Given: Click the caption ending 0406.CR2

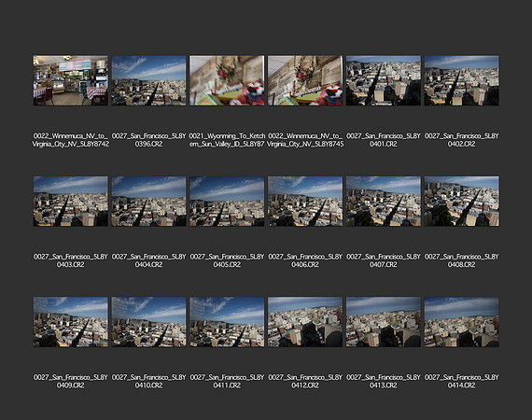Looking at the screenshot, I should point(305,260).
